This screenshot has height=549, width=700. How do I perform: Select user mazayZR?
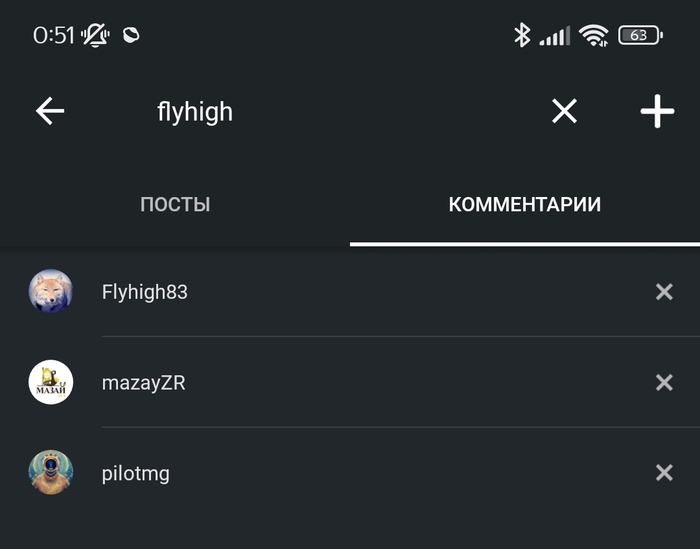coord(143,382)
